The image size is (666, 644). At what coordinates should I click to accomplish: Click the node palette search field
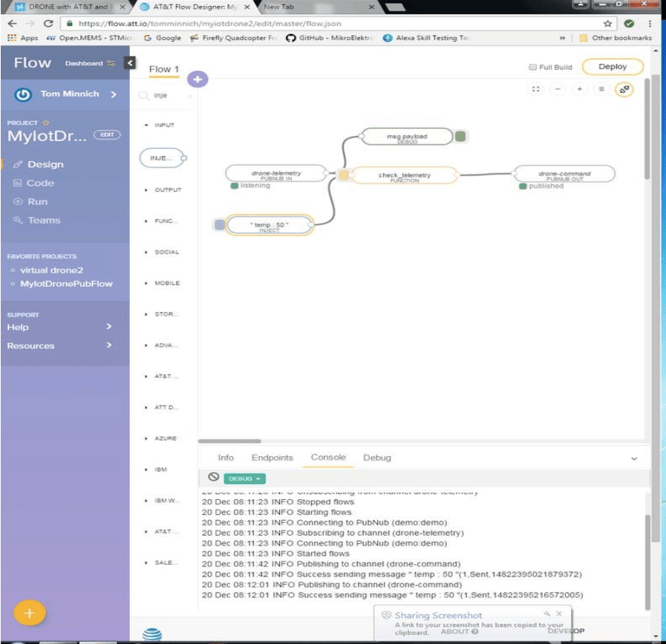tap(164, 95)
